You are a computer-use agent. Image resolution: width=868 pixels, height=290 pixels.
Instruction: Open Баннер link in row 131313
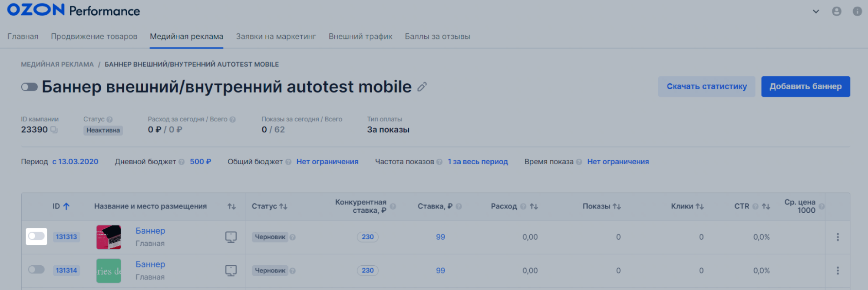[150, 231]
